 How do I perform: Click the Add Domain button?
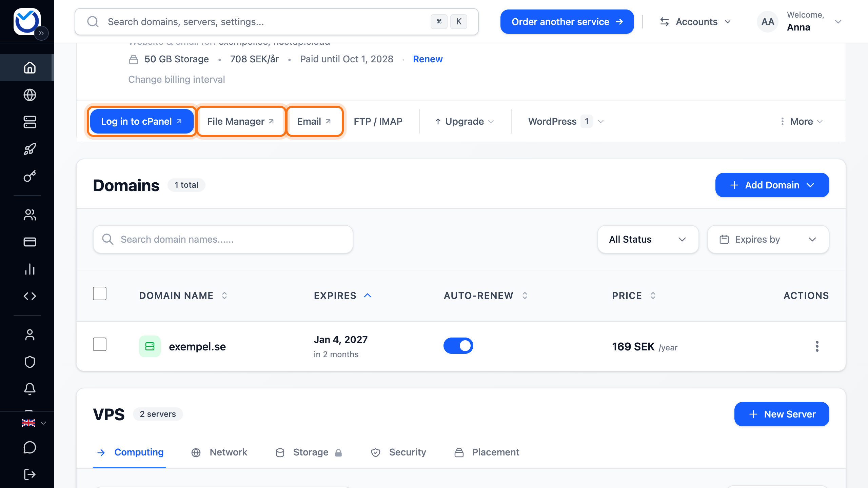[x=772, y=185]
